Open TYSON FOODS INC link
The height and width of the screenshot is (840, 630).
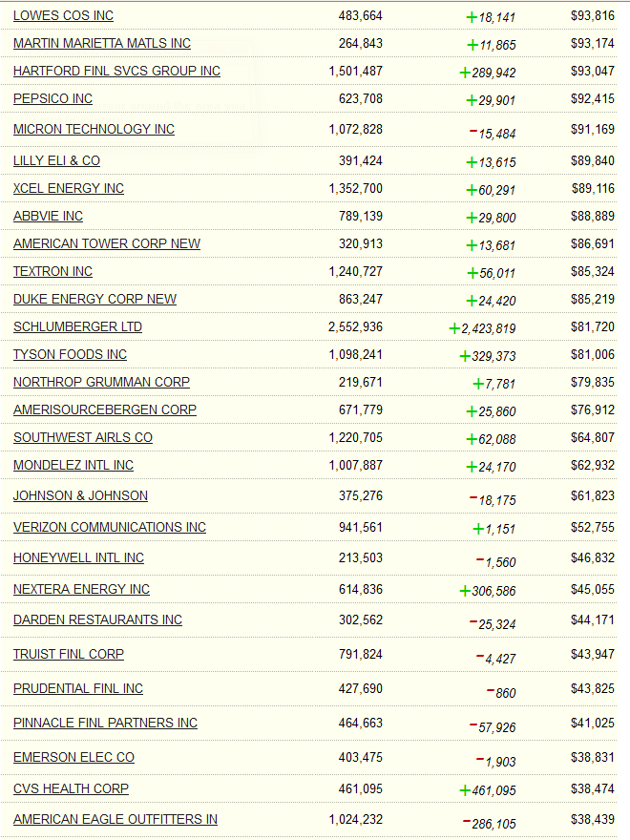(71, 355)
